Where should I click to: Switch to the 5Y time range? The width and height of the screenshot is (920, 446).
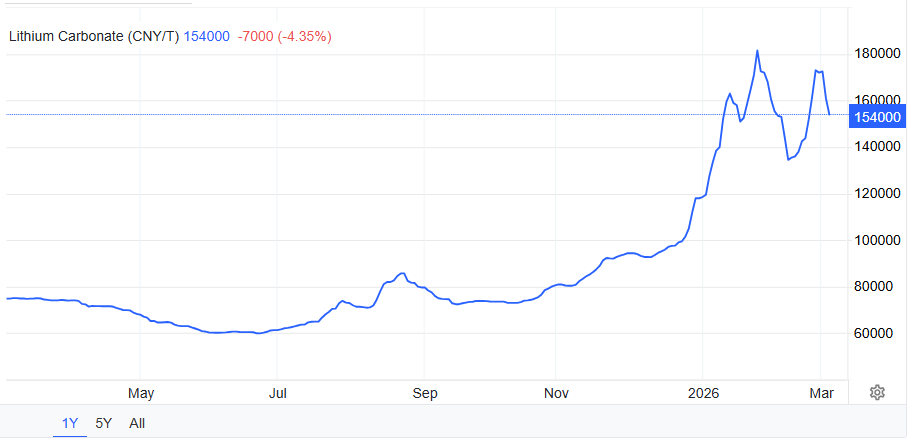coord(104,423)
